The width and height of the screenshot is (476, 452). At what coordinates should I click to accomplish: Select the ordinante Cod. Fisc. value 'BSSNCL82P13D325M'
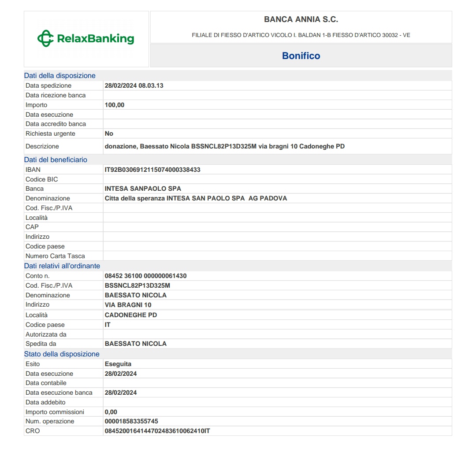(137, 285)
